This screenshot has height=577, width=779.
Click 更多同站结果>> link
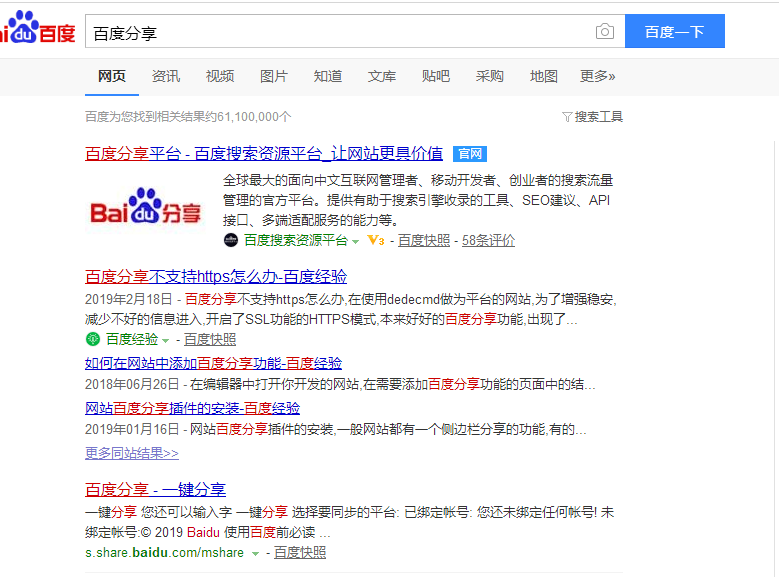[x=132, y=453]
